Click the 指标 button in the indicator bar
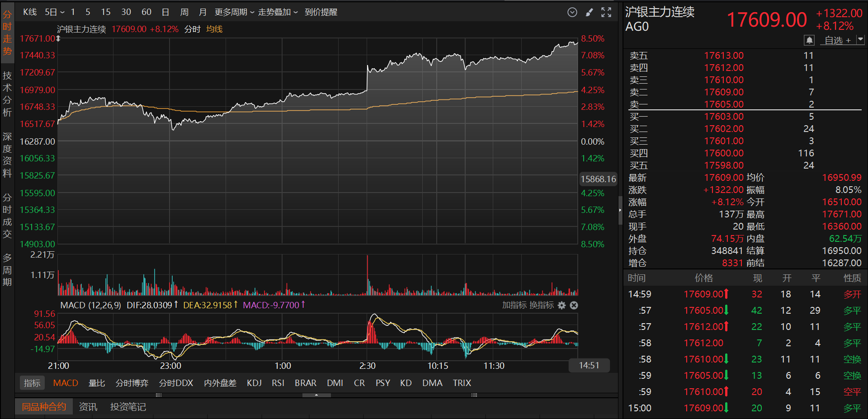Image resolution: width=868 pixels, height=419 pixels. 32,383
